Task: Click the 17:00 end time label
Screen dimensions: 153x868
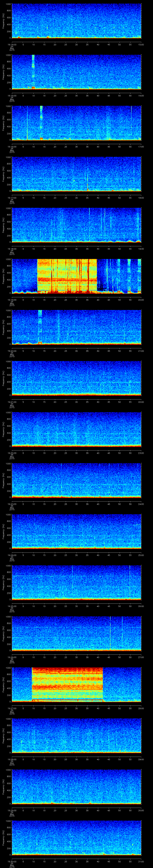Action: tap(141, 147)
